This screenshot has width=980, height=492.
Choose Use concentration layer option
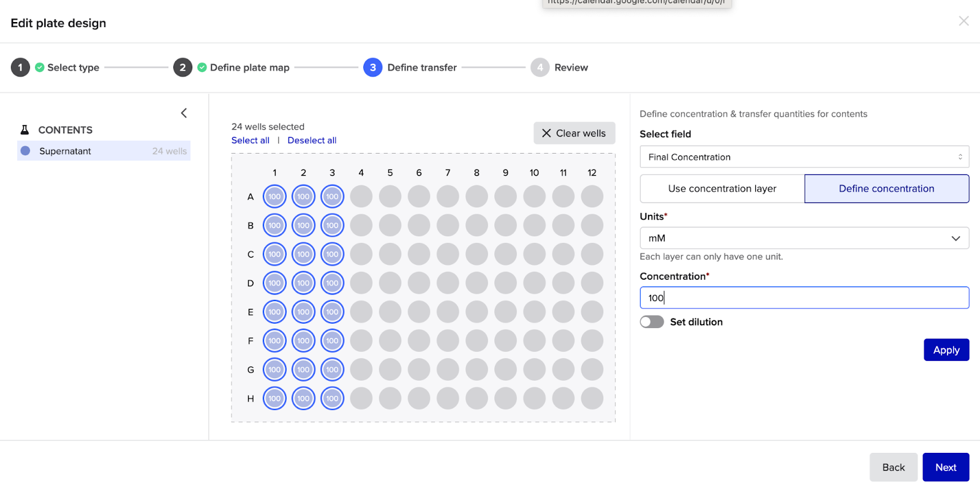(x=722, y=188)
